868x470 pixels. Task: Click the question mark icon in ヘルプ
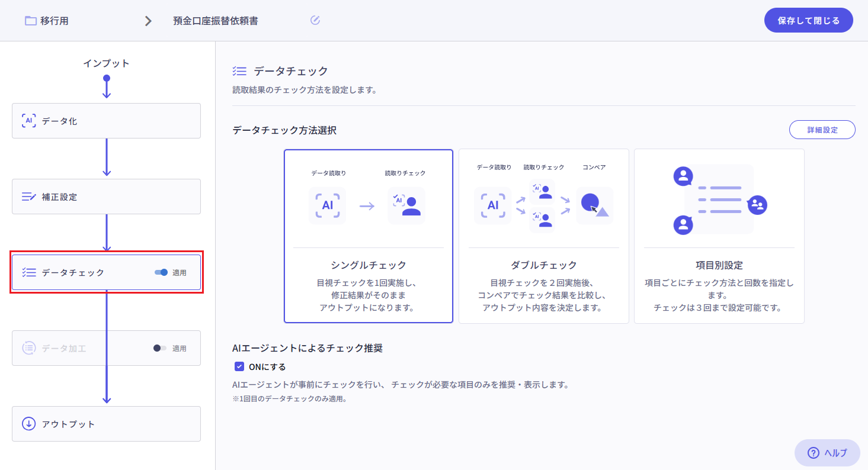point(813,453)
